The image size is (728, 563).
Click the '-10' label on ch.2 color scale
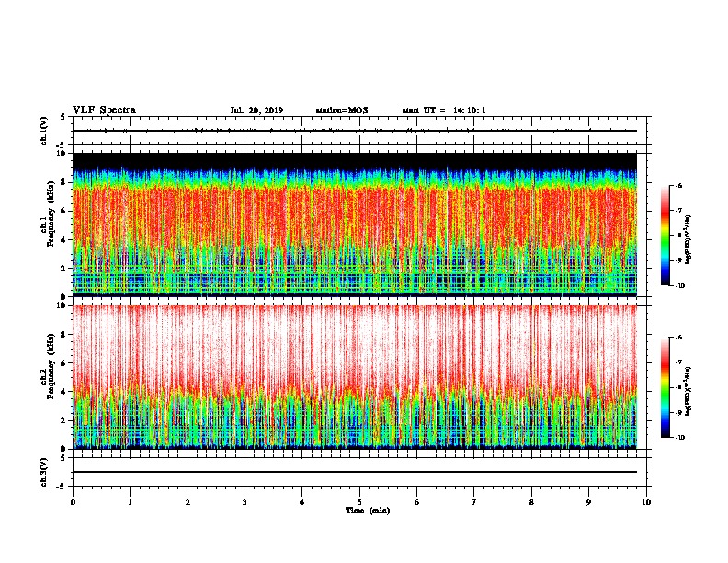679,438
